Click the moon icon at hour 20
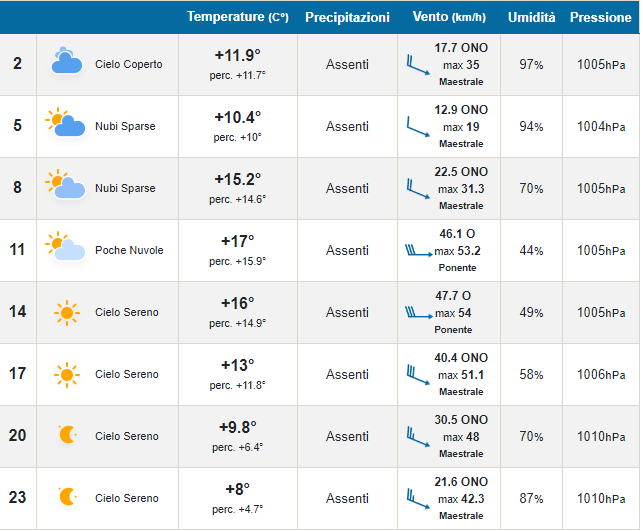Image resolution: width=643 pixels, height=531 pixels. point(66,435)
